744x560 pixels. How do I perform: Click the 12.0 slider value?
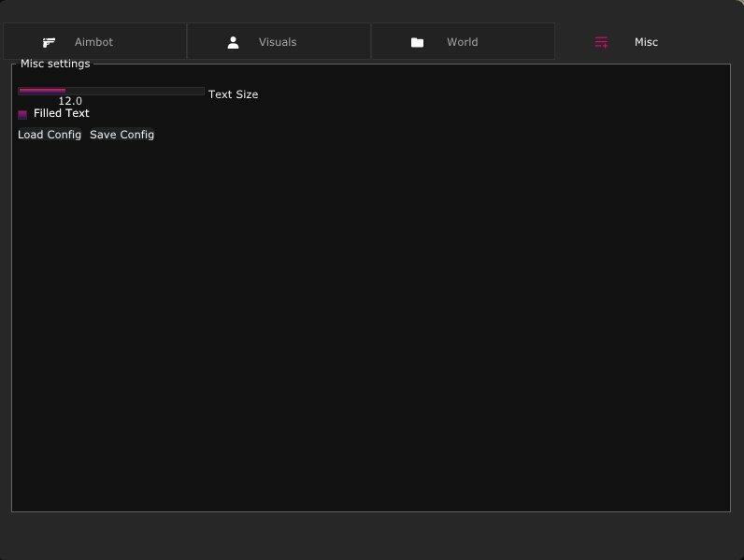pyautogui.click(x=70, y=101)
